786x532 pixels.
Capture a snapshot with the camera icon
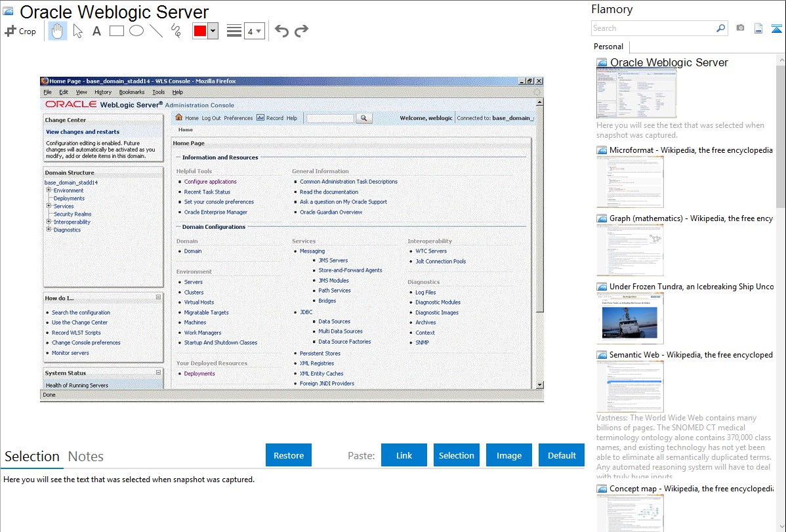click(740, 28)
